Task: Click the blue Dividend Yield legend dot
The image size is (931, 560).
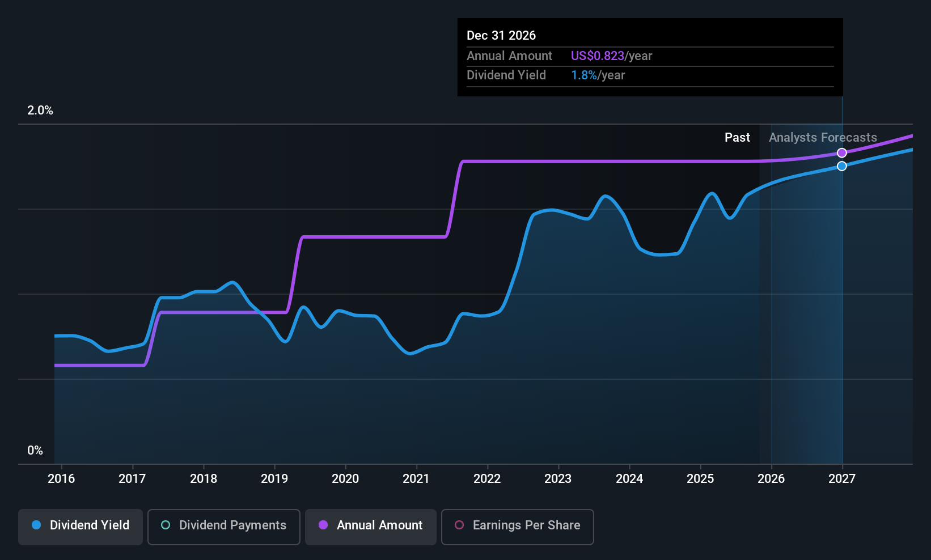Action: click(x=36, y=525)
